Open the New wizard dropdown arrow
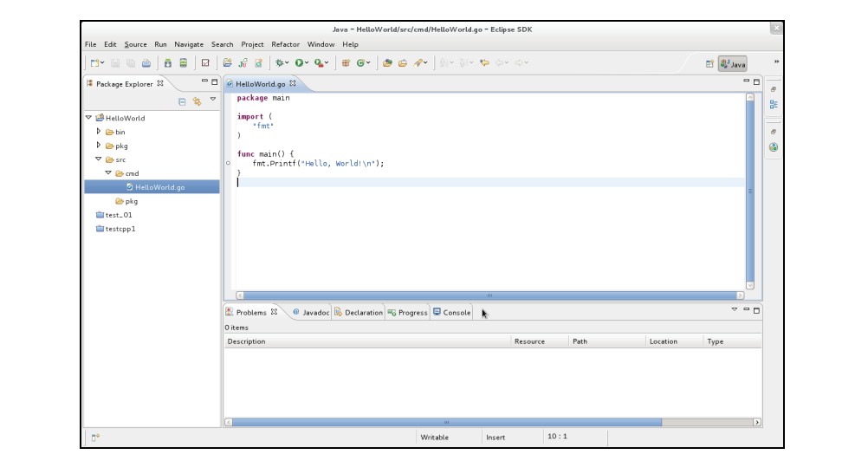This screenshot has width=868, height=461. click(x=102, y=63)
